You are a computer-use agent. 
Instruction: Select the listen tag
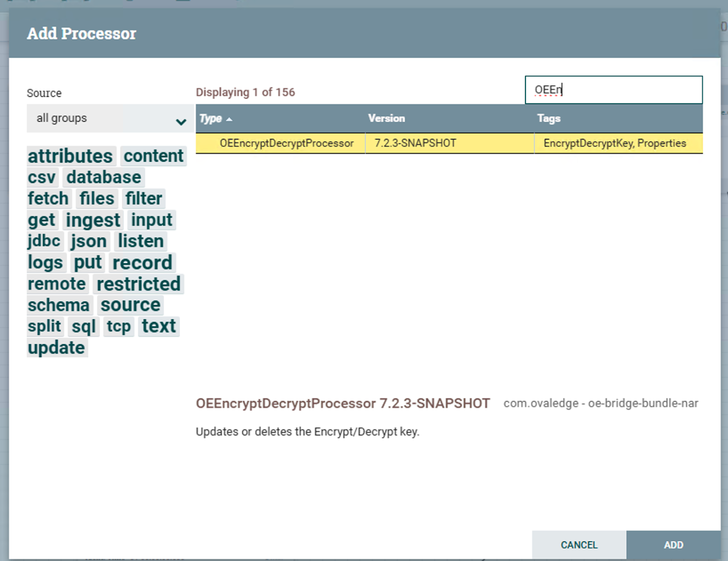(141, 241)
